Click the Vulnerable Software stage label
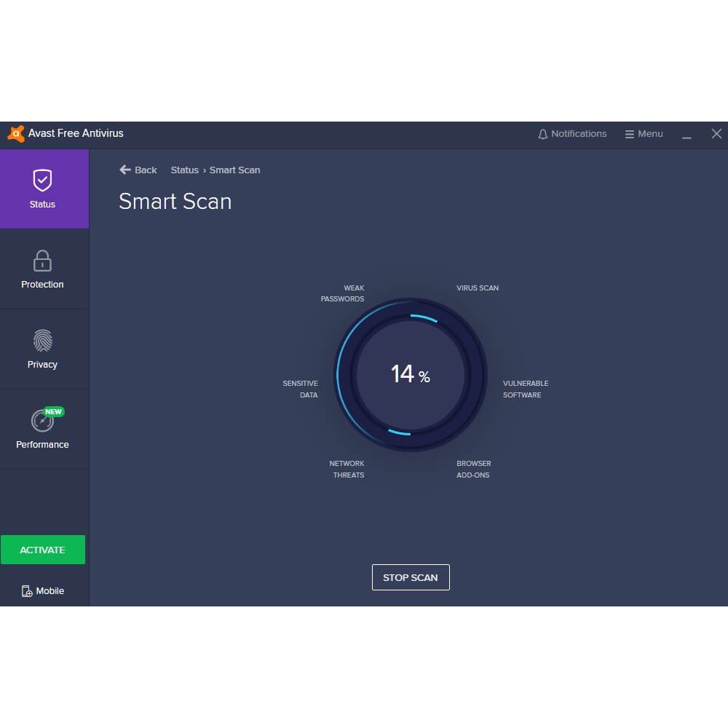The width and height of the screenshot is (728, 728). point(525,389)
